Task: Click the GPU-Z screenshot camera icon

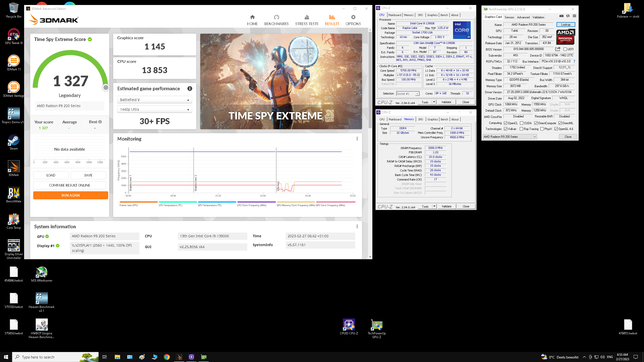Action: coord(561,16)
